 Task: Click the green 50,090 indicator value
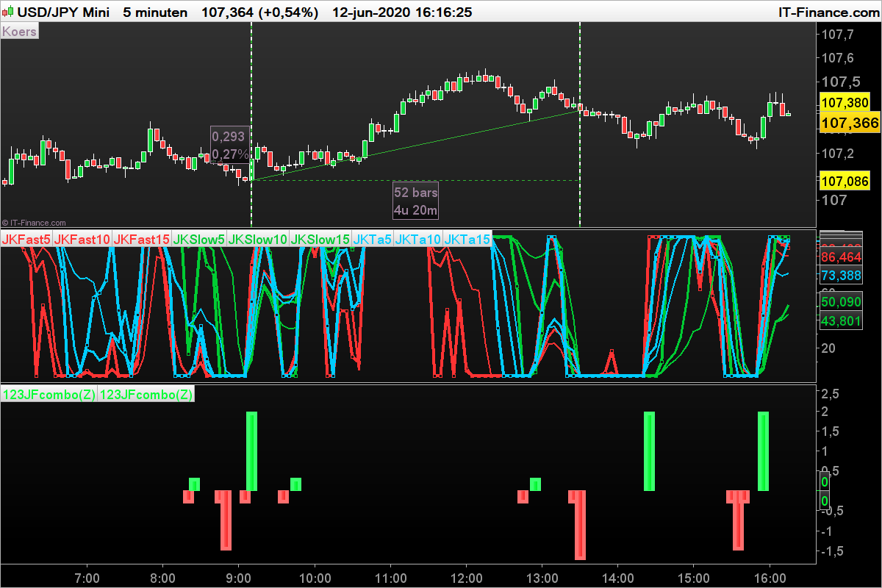pyautogui.click(x=841, y=303)
